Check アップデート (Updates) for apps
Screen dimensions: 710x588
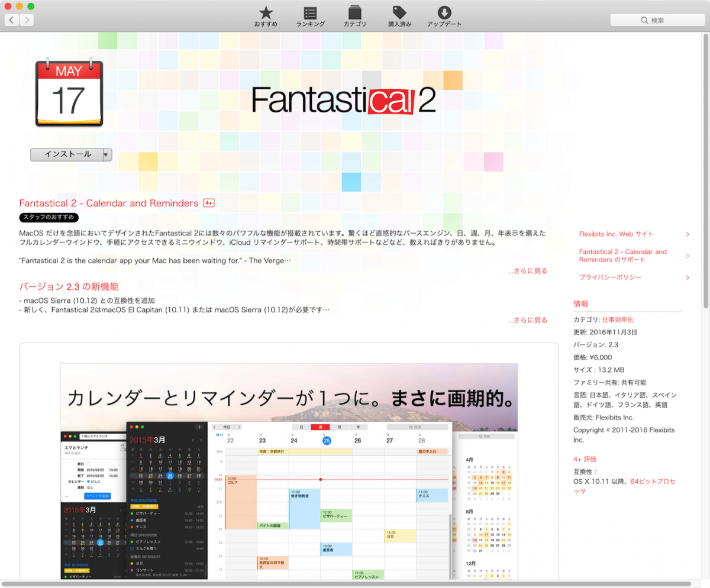(x=444, y=16)
